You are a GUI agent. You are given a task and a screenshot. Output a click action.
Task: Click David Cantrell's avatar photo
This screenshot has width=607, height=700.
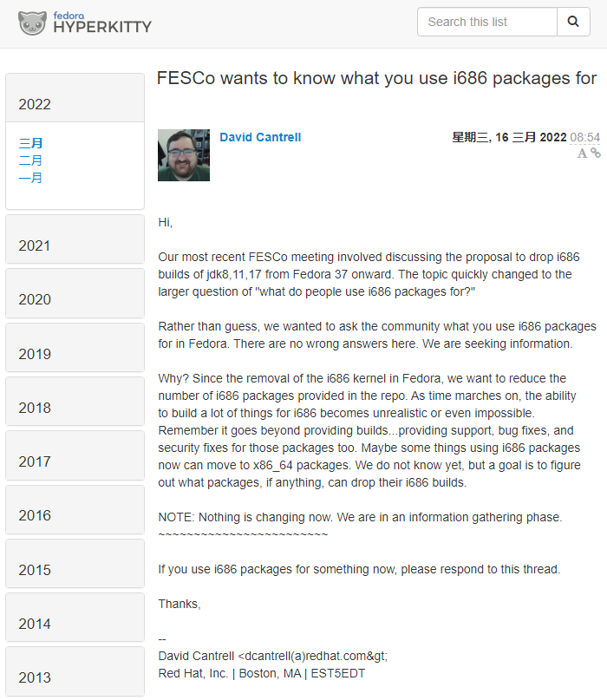[x=184, y=155]
